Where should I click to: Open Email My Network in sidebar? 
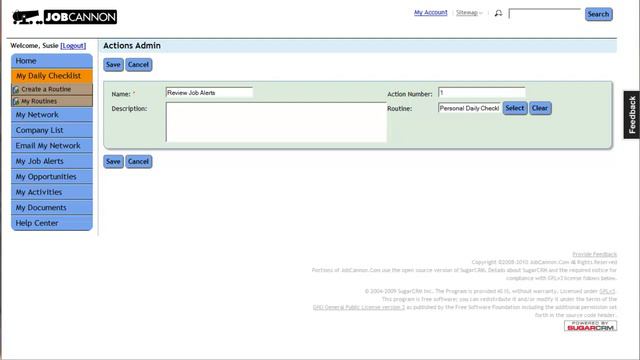point(52,146)
